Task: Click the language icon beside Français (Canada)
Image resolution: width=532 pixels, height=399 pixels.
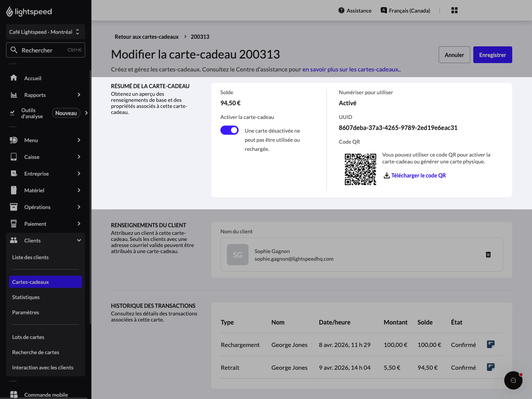Action: point(384,10)
